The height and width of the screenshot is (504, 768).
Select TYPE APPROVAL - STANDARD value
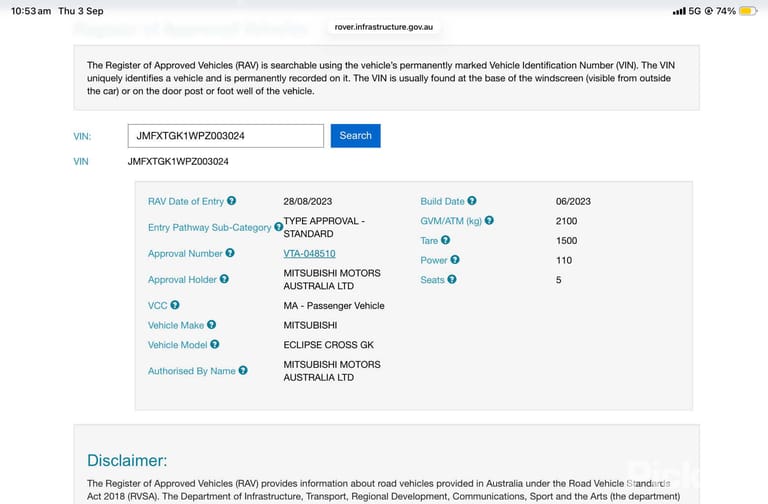tap(324, 227)
